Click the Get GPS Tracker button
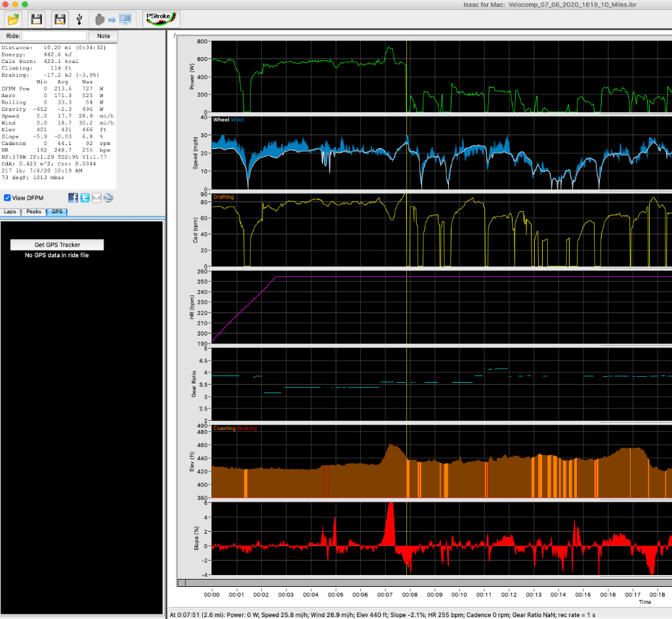Screen dimensions: 672x619 pyautogui.click(x=57, y=245)
